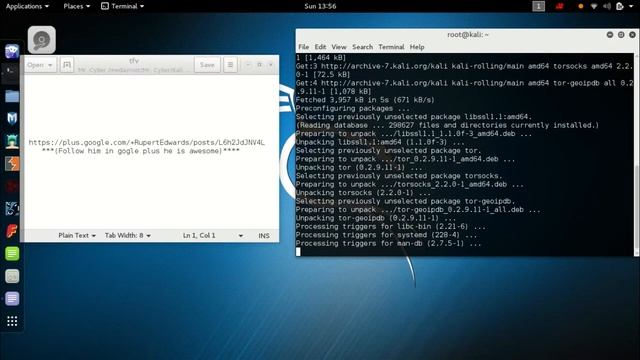This screenshot has width=640, height=360.
Task: Launch Metasploit from the dock
Action: (x=12, y=118)
